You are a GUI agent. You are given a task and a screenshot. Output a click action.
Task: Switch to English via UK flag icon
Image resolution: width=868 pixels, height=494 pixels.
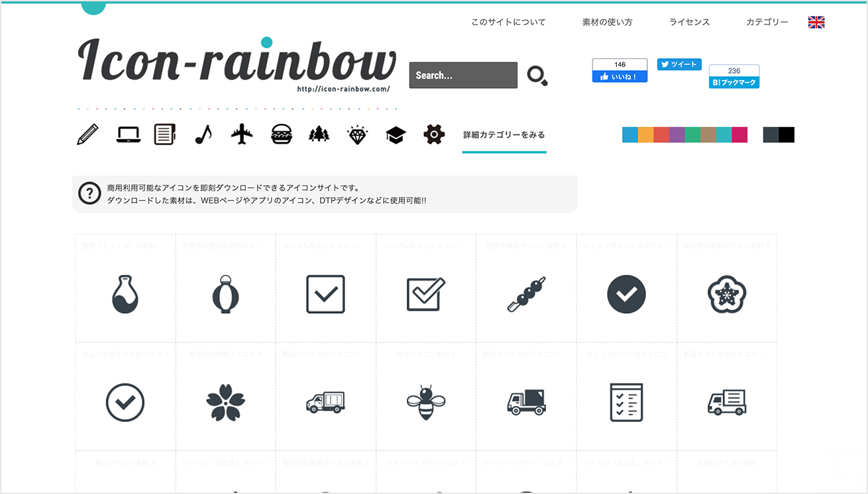point(816,22)
